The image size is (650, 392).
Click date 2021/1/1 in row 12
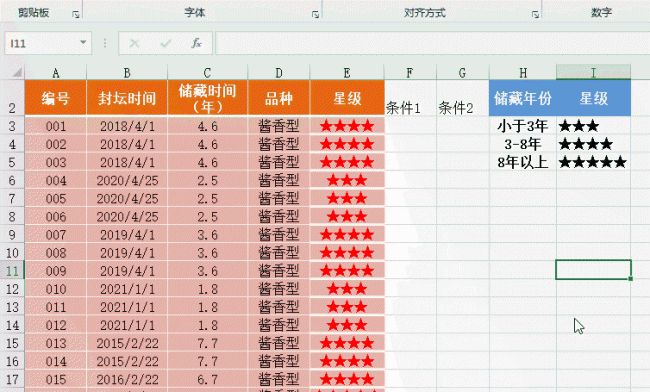(x=127, y=289)
